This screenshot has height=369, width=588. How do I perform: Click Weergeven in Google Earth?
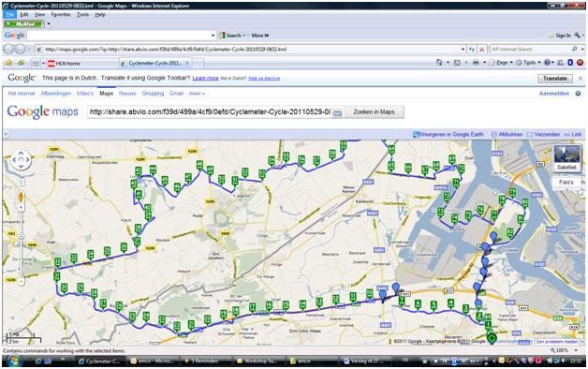coord(448,134)
